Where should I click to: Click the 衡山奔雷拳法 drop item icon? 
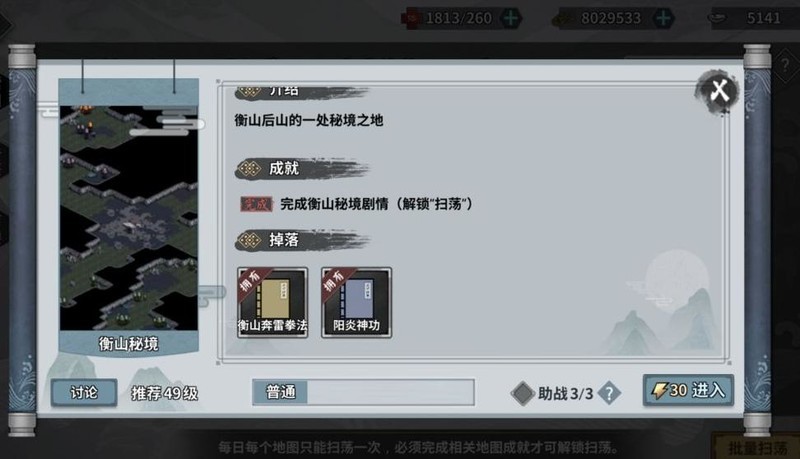pos(272,302)
